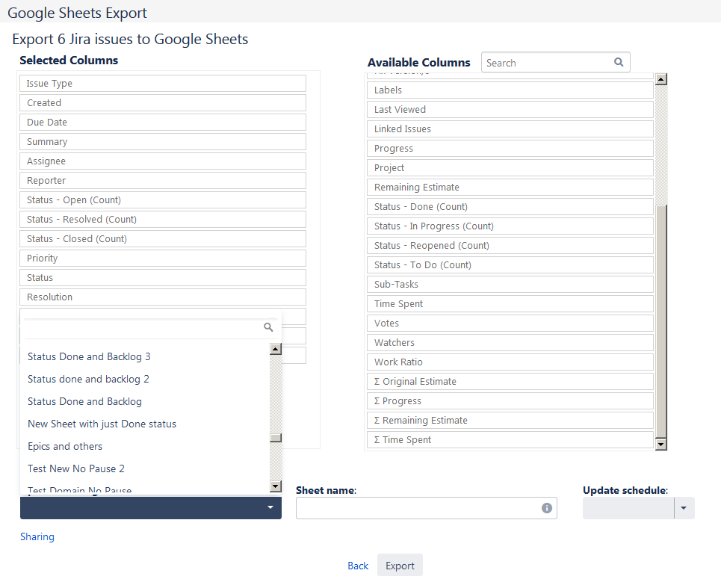The height and width of the screenshot is (588, 721).
Task: Click the dropdown list scroll-up arrow
Action: tap(276, 349)
